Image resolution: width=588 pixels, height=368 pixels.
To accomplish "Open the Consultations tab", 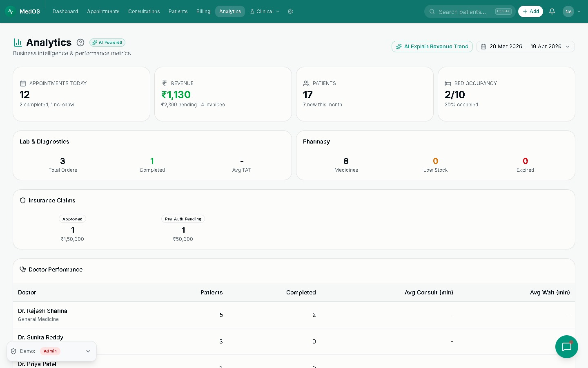I will point(144,11).
